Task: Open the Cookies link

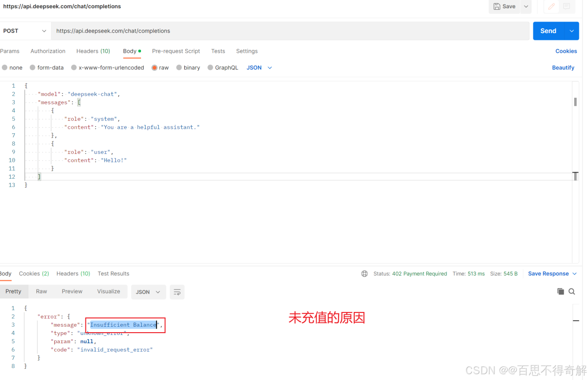Action: click(566, 51)
